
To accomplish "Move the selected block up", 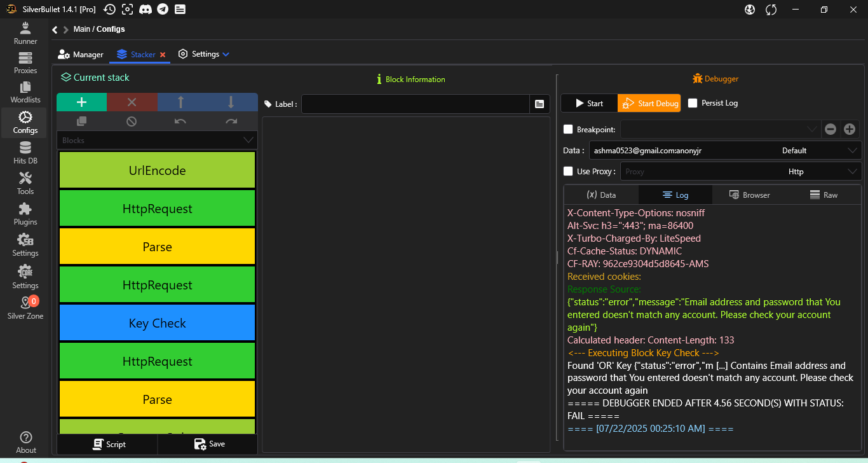I will pyautogui.click(x=181, y=102).
